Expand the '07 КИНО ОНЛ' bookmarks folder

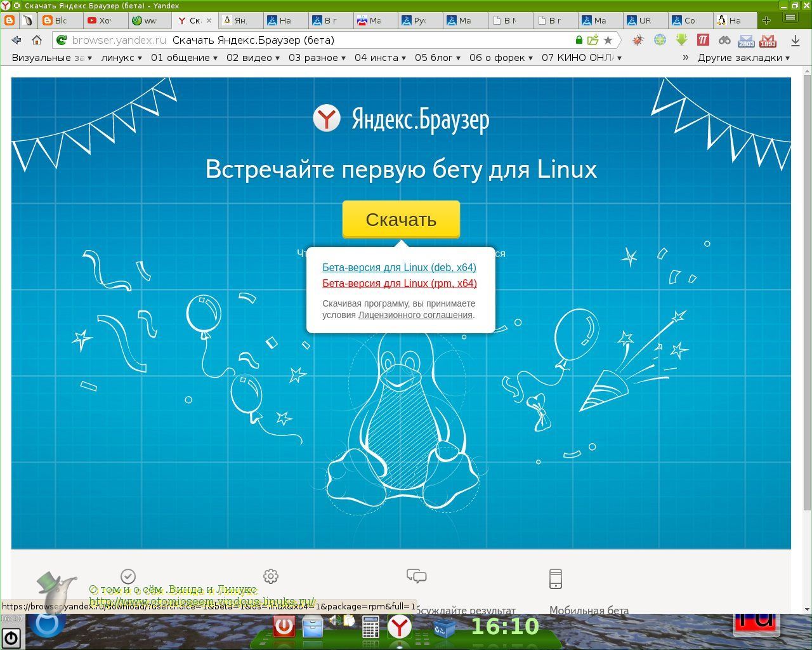coord(582,58)
